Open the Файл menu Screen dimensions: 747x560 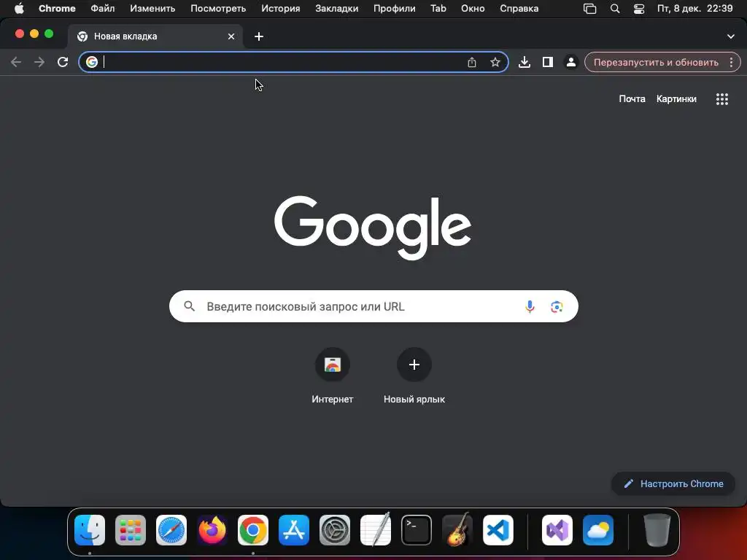point(102,9)
